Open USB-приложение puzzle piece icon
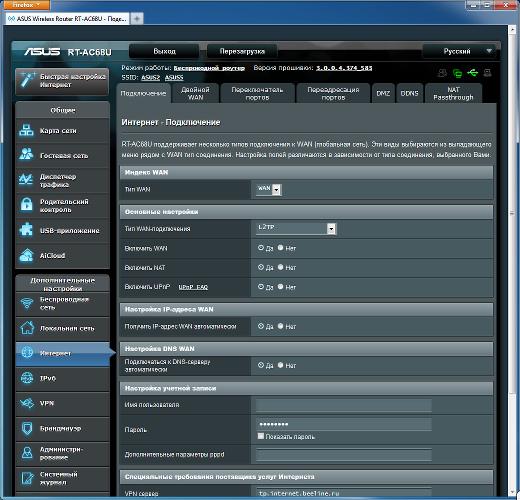 coord(26,230)
